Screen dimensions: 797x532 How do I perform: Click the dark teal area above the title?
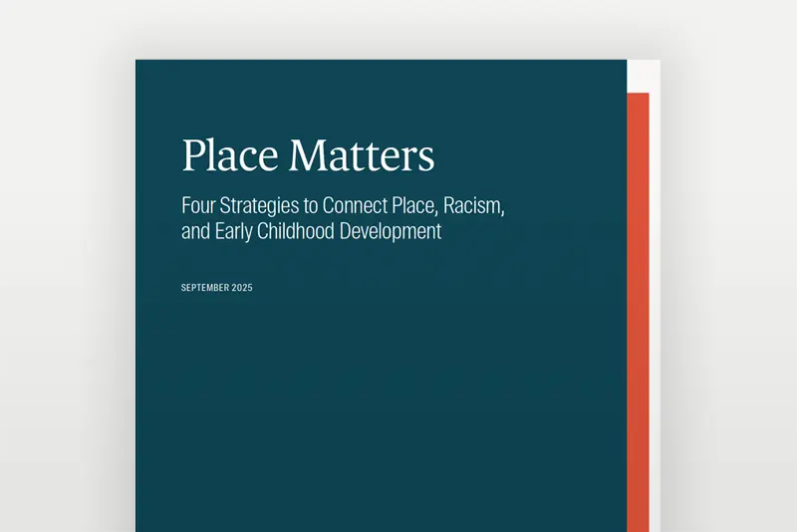(379, 95)
